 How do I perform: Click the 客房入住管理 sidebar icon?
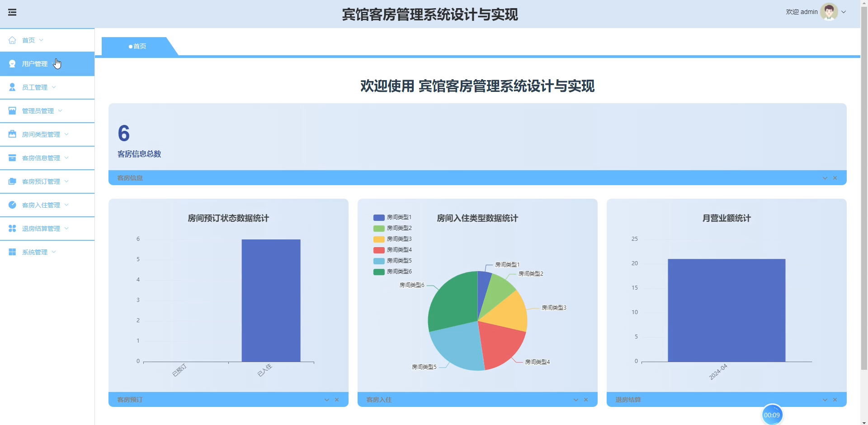pyautogui.click(x=12, y=205)
